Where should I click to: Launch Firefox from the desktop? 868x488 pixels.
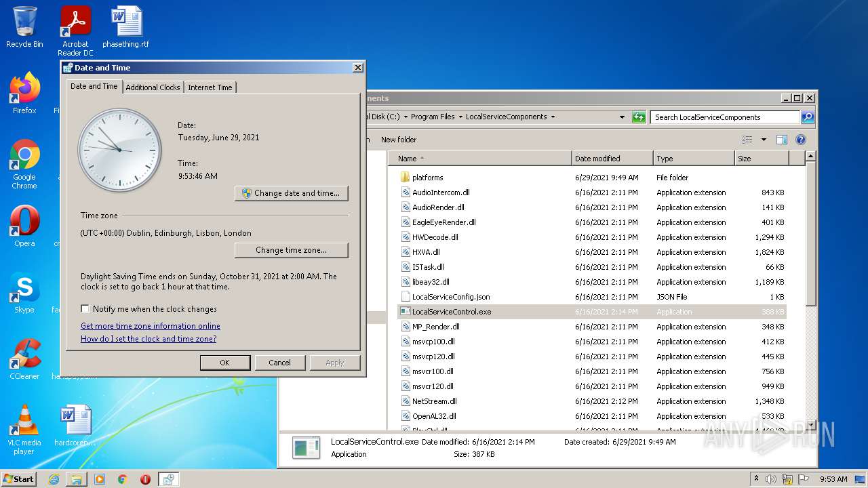tap(24, 94)
